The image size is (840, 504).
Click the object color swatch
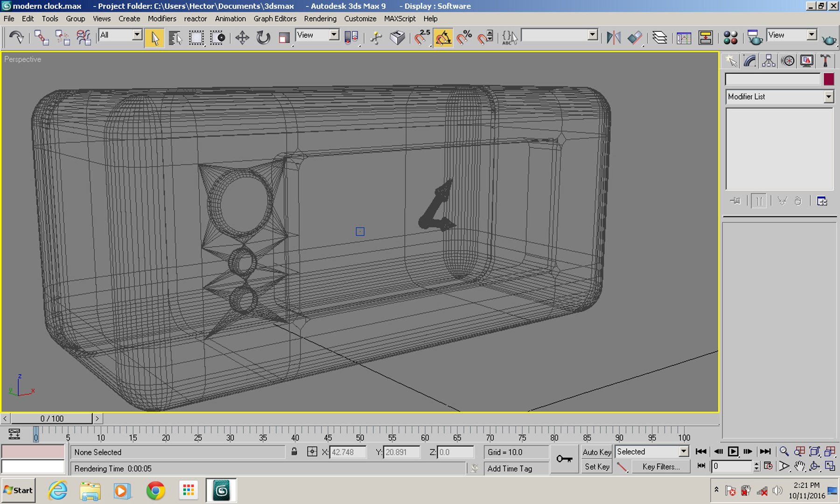(x=829, y=79)
